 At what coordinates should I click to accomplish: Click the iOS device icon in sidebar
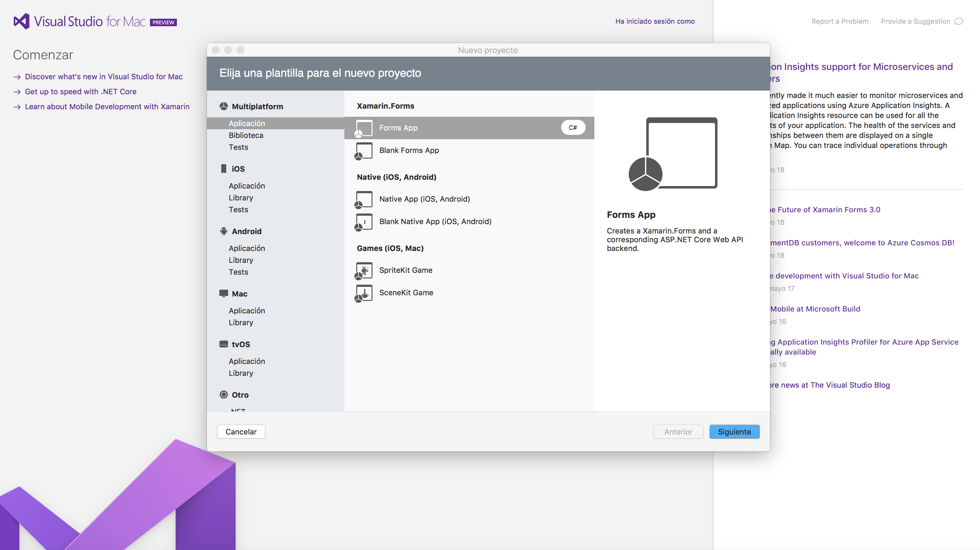tap(223, 169)
